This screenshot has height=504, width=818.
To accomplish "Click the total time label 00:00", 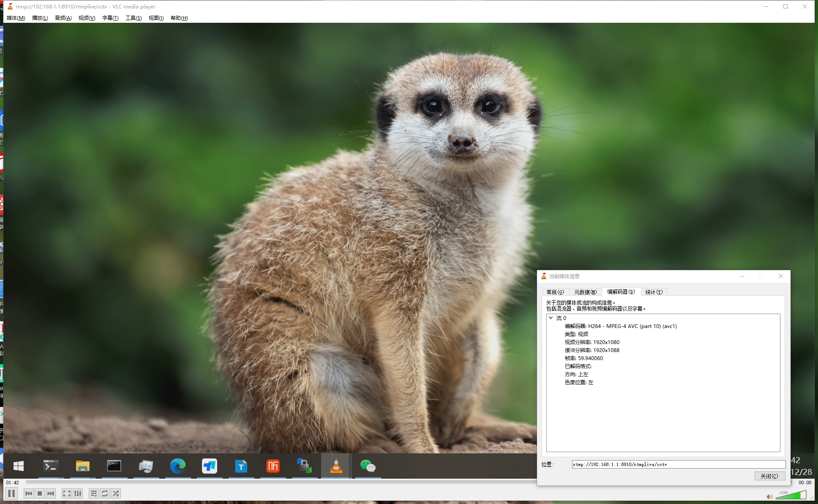I will pos(804,482).
